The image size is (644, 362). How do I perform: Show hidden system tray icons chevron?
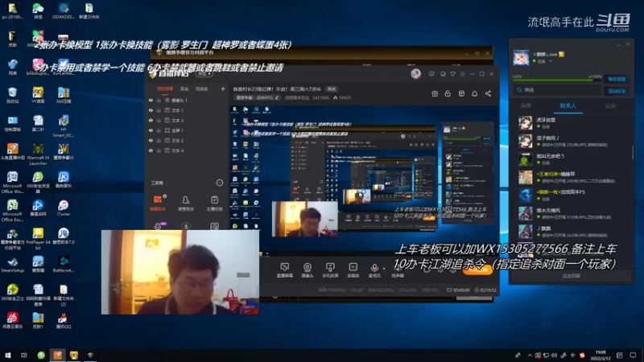[x=530, y=356]
